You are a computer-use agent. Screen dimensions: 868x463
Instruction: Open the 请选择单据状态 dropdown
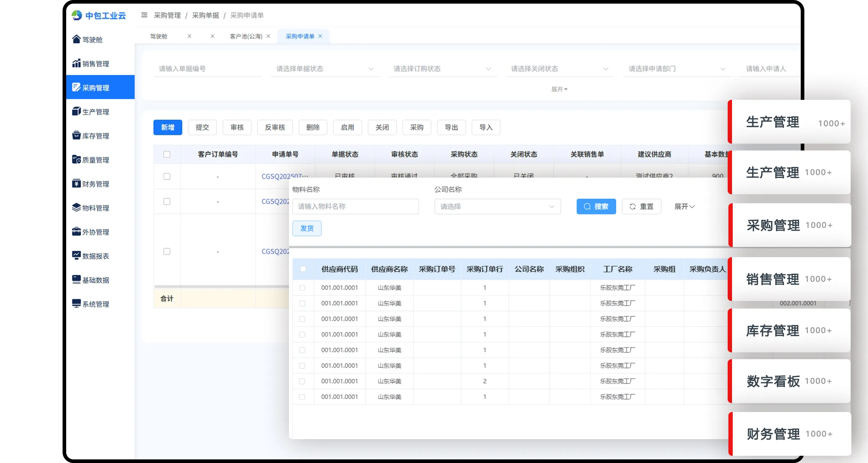tap(325, 69)
